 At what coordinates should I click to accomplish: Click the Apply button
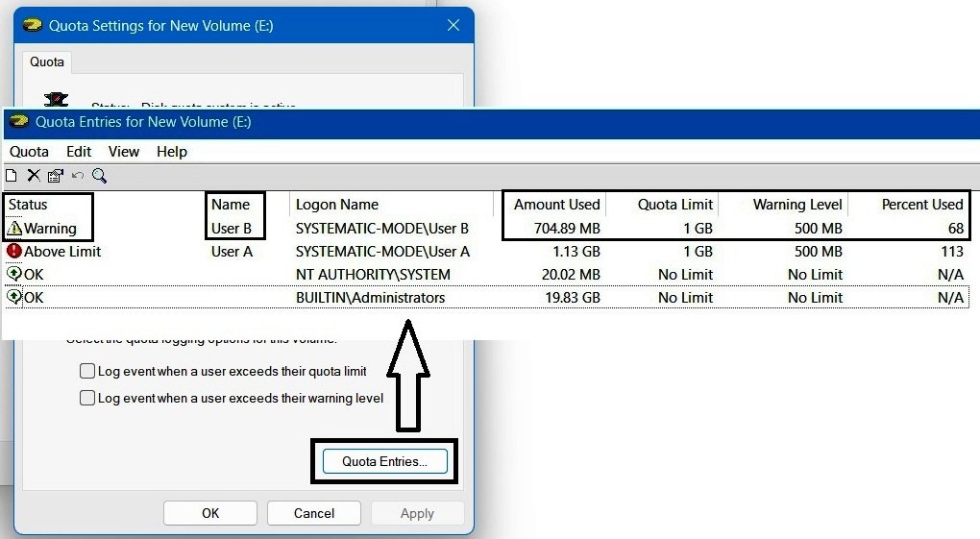tap(418, 513)
